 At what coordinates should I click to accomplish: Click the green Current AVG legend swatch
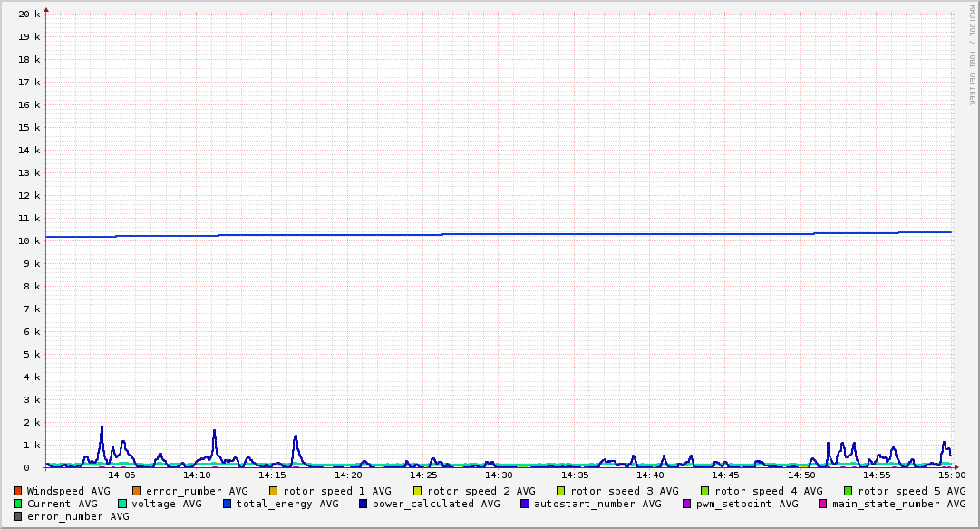point(18,504)
